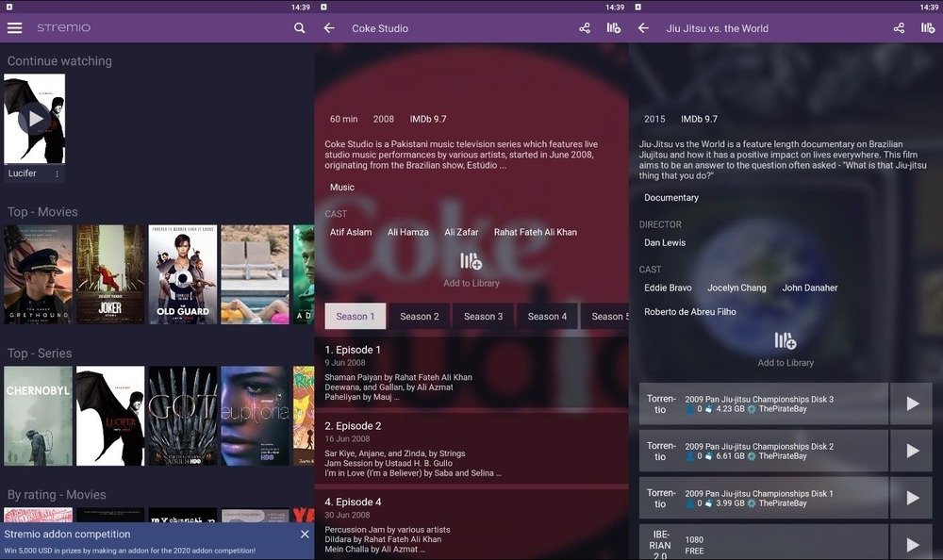This screenshot has height=560, width=943.
Task: Click the By rating - Movies heading
Action: (57, 494)
